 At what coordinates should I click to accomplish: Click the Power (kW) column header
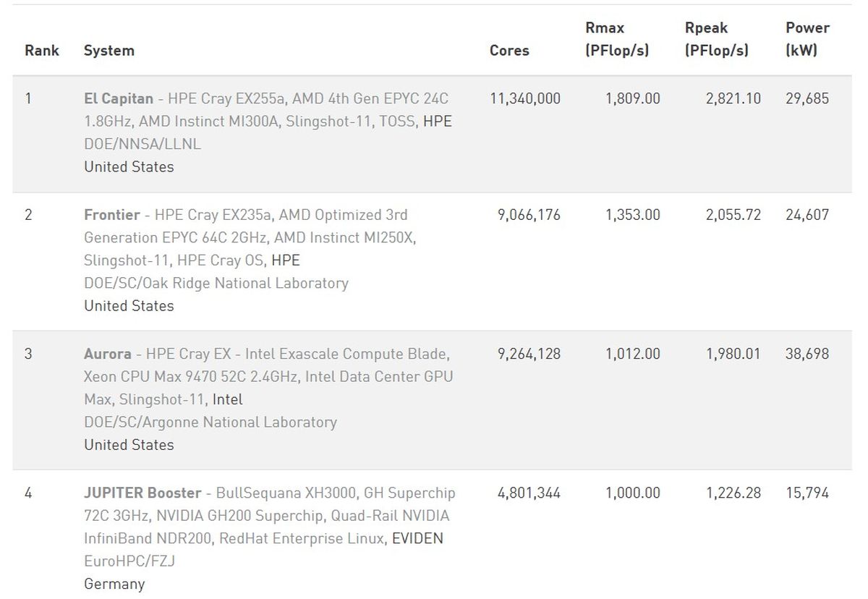point(807,39)
